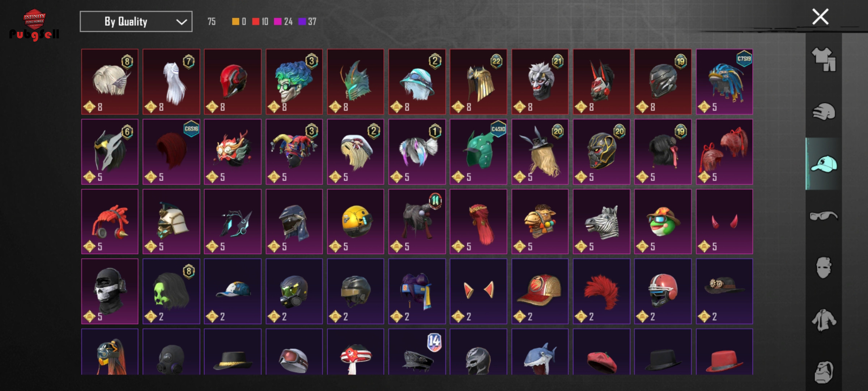Viewport: 868px width, 391px height.
Task: Select the green-haired joker mask item
Action: click(x=294, y=82)
